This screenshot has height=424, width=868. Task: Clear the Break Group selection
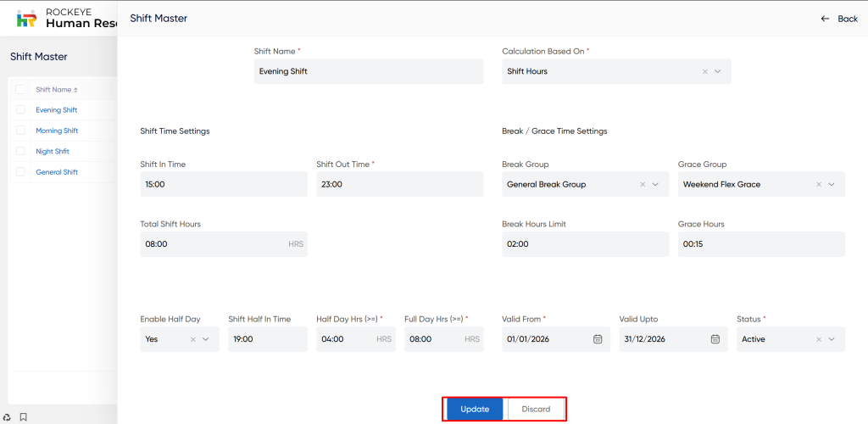[643, 184]
